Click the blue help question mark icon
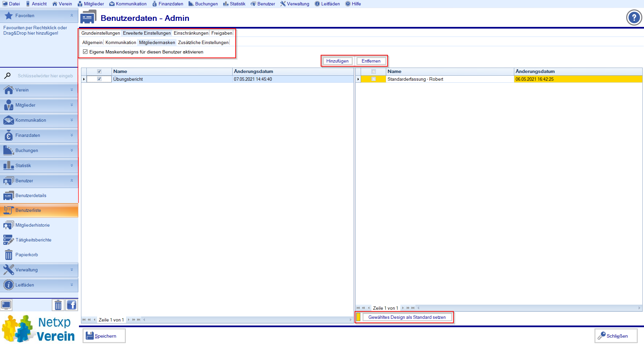 pos(634,17)
